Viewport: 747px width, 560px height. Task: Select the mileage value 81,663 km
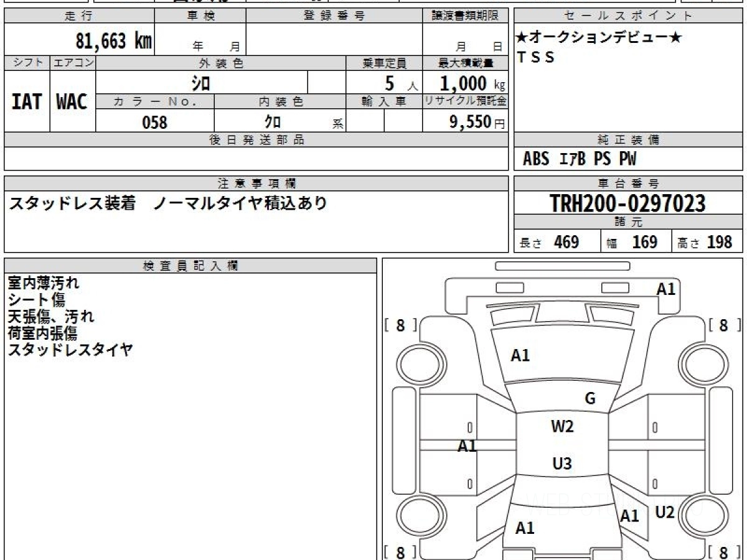(114, 41)
